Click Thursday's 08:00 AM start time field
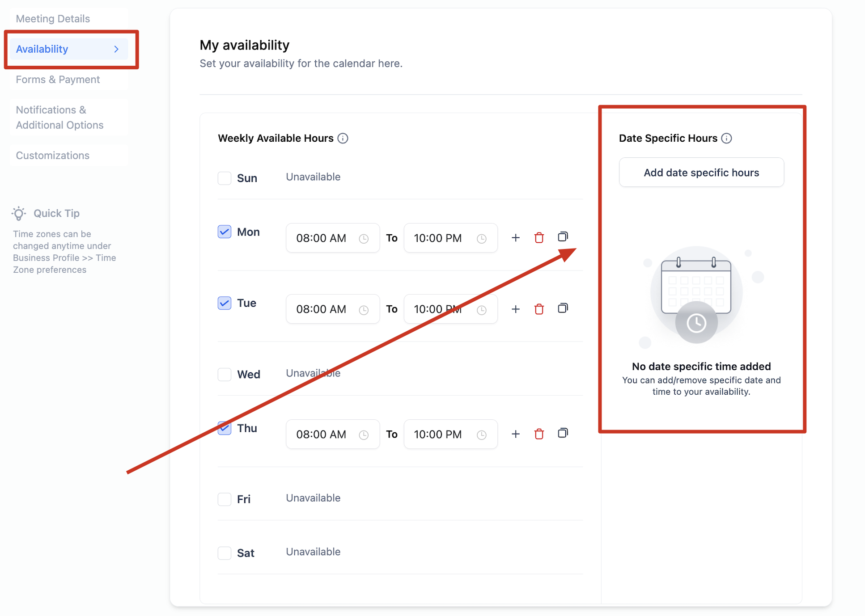 click(x=332, y=435)
